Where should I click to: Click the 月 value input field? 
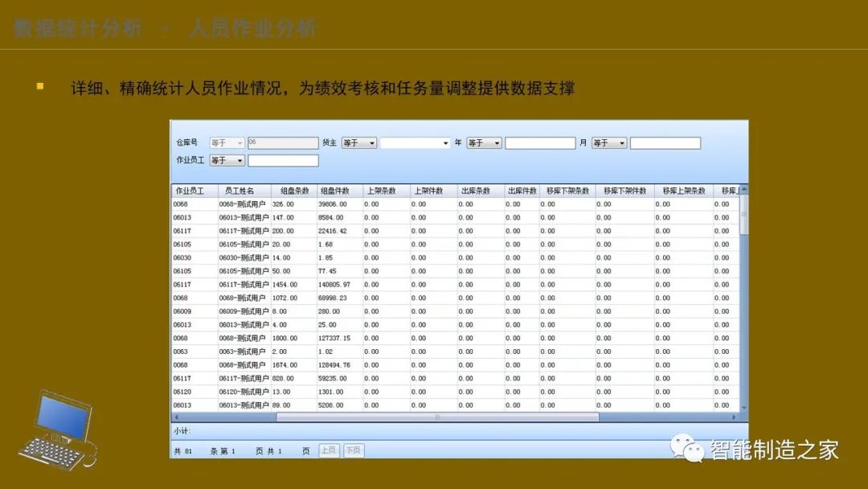(x=667, y=142)
